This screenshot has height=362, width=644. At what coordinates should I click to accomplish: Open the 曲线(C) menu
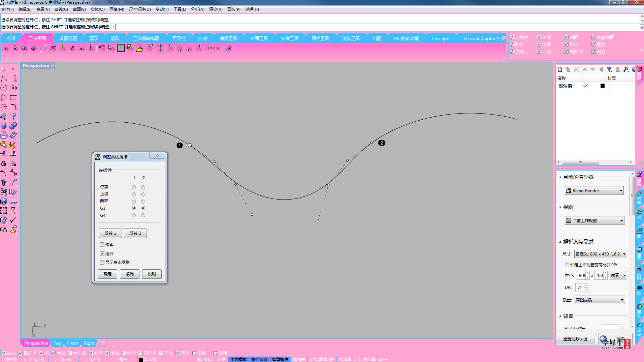61,9
